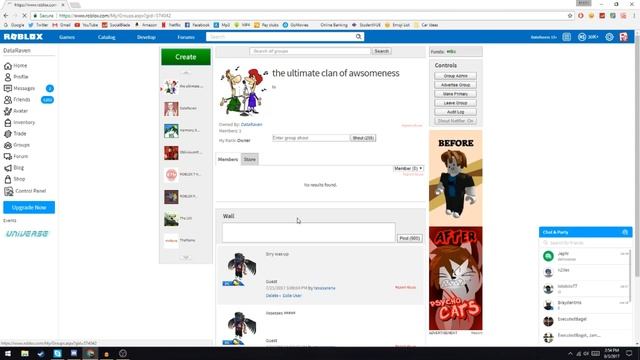Viewport: 640px width, 360px height.
Task: Click the wall Post button
Action: [x=410, y=238]
